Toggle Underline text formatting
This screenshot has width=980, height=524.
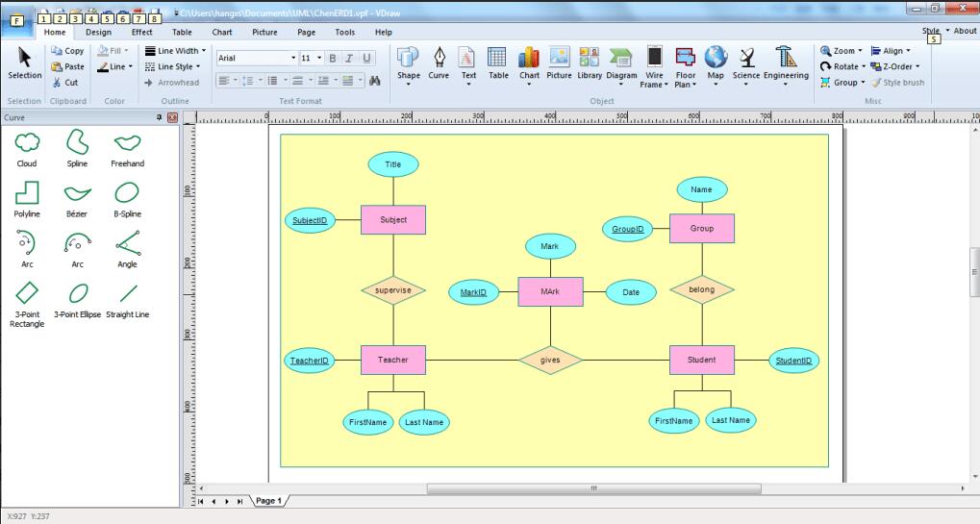coord(366,58)
